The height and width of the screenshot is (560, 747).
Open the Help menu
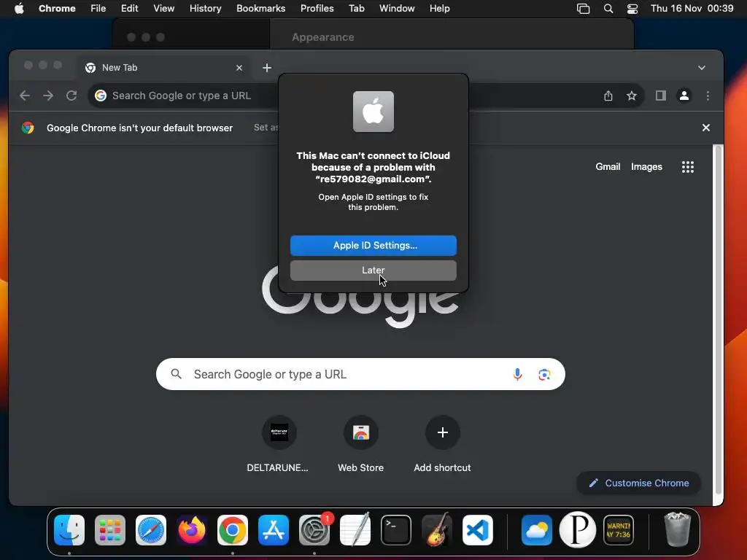[x=439, y=8]
